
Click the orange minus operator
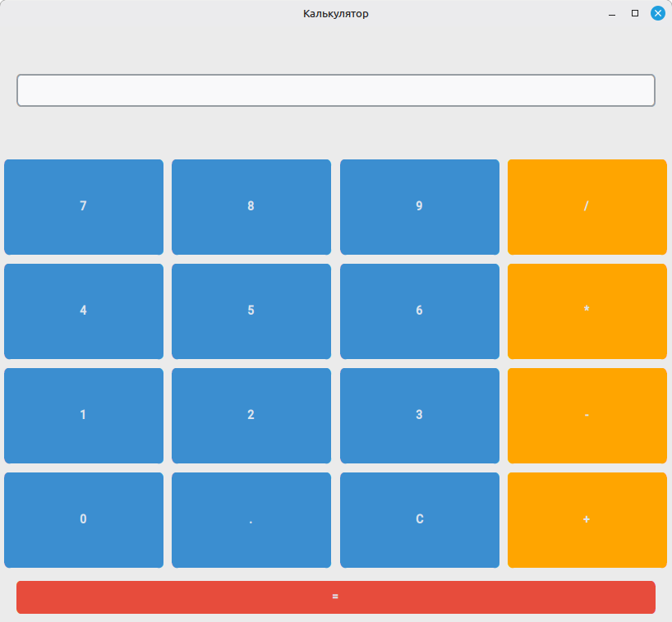coord(587,416)
